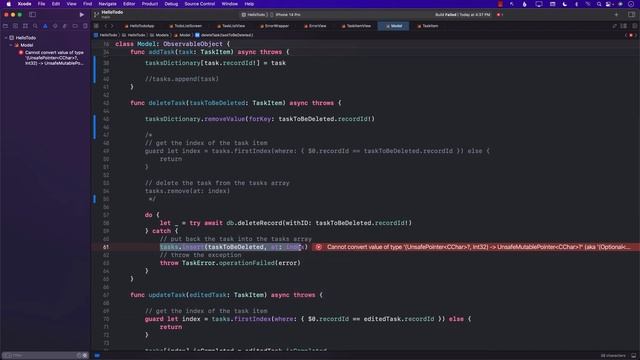The width and height of the screenshot is (640, 360).
Task: Click the bottom-right editor layout icon
Action: click(633, 356)
